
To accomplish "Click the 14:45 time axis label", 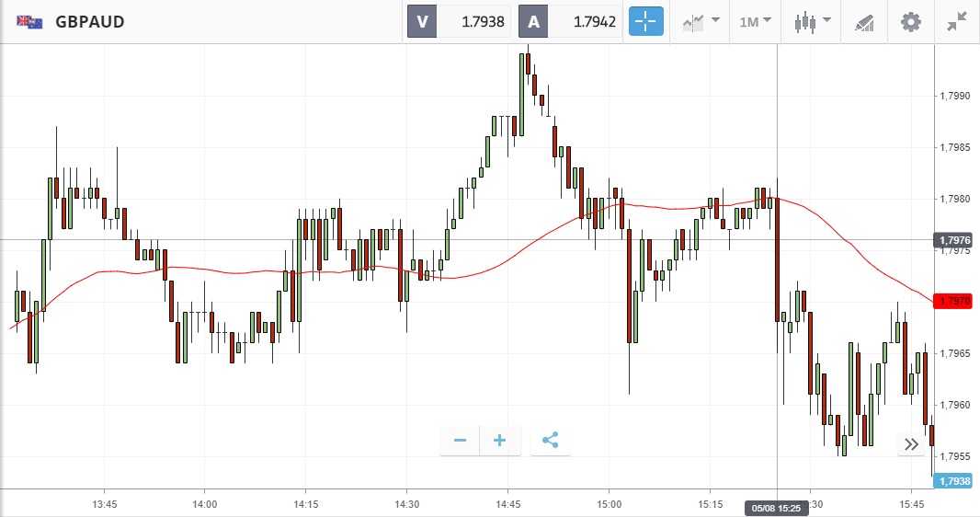I will coord(508,504).
